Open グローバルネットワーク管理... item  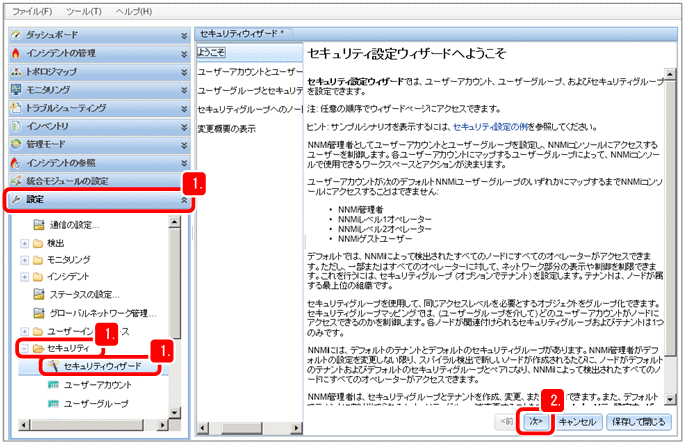tap(103, 313)
